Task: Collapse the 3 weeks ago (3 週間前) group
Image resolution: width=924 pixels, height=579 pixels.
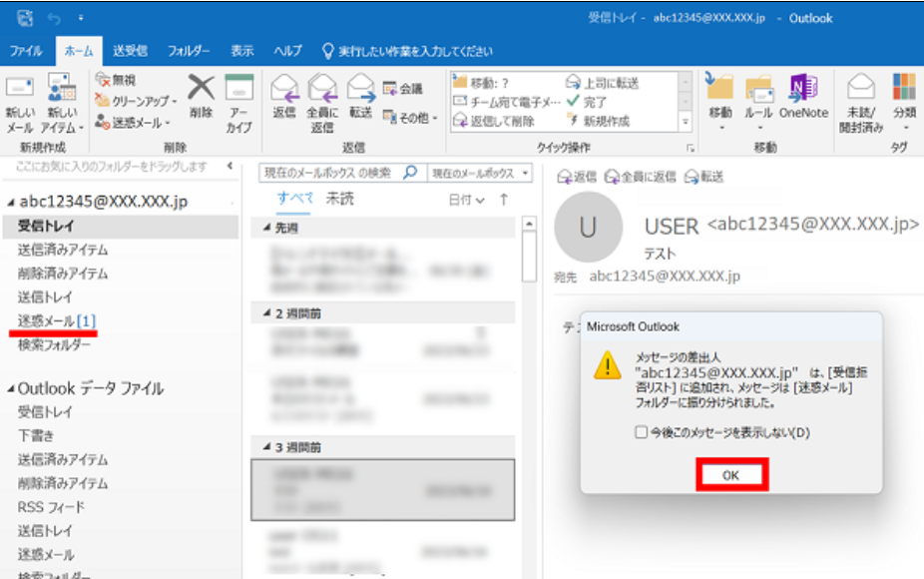Action: (x=266, y=447)
